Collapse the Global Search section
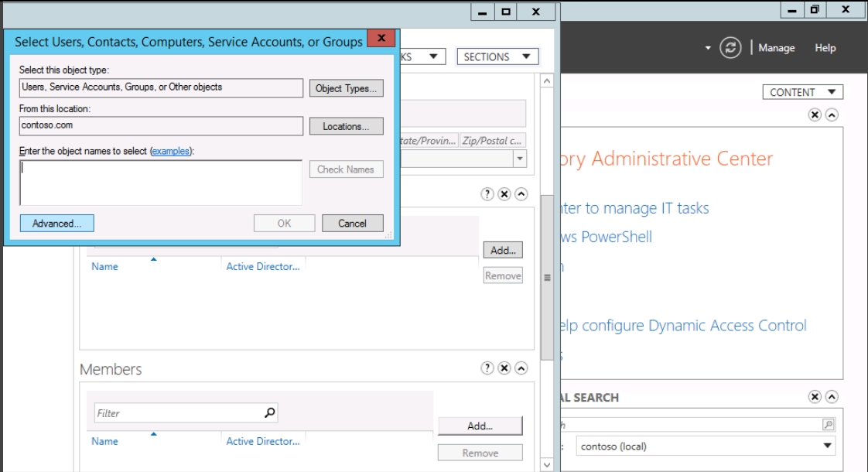 [832, 397]
